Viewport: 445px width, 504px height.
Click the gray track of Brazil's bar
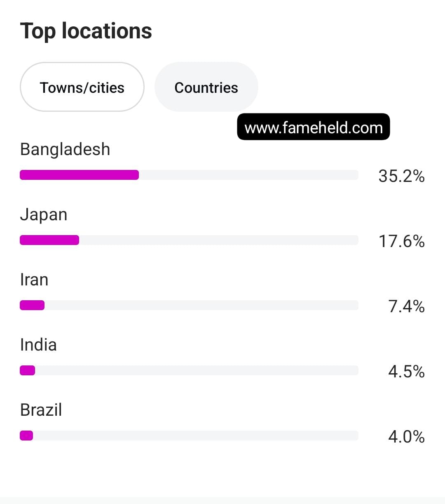click(196, 436)
